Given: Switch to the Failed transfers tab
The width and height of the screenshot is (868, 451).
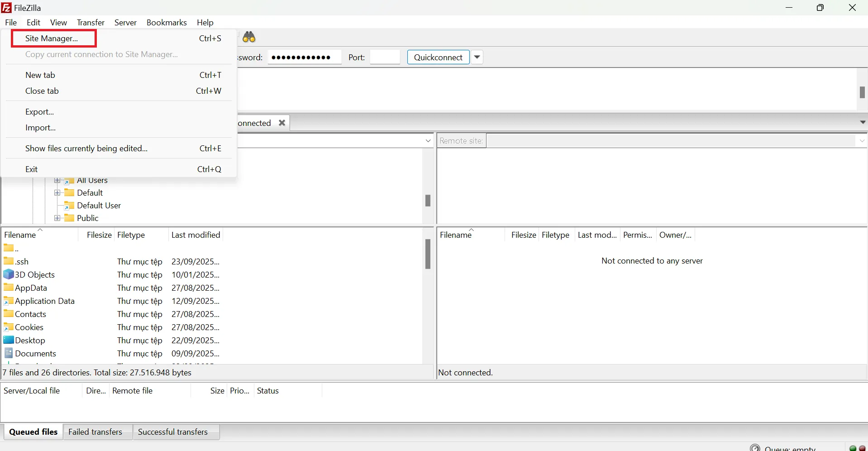Looking at the screenshot, I should click(x=95, y=432).
